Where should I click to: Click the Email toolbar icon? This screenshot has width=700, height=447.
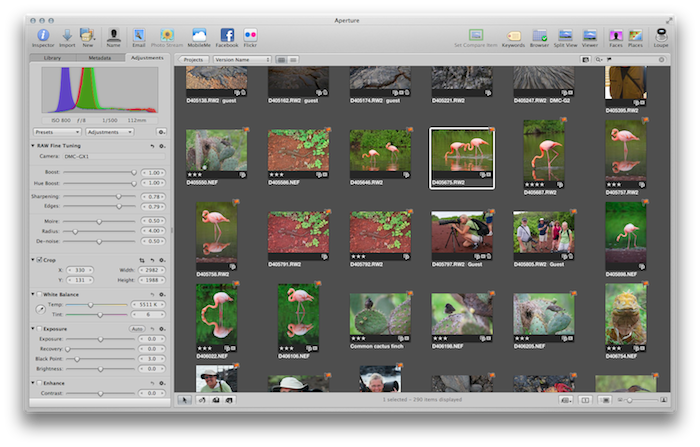coord(139,36)
